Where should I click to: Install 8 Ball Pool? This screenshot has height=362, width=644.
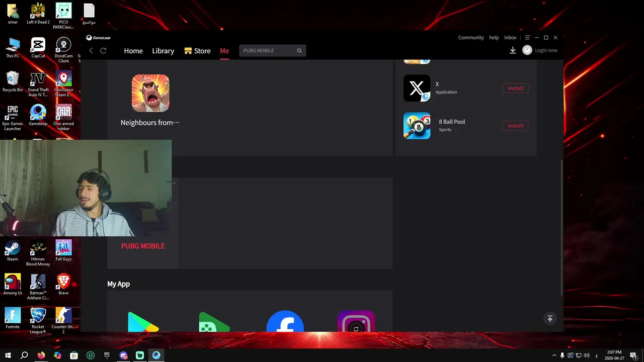[x=515, y=126]
